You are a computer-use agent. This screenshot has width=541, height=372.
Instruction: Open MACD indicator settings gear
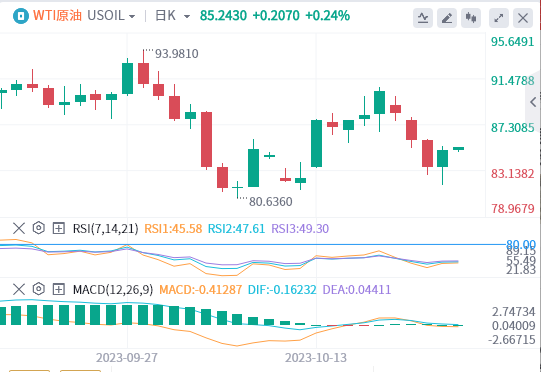(x=39, y=289)
